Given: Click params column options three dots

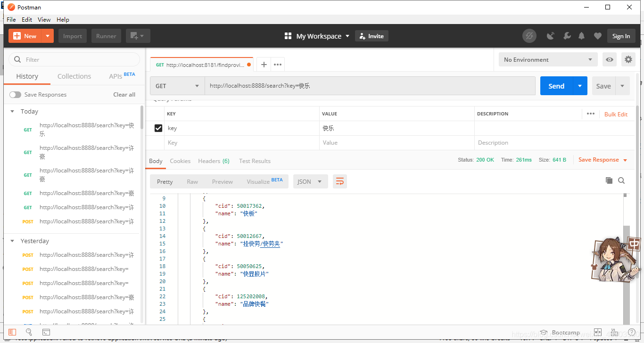Looking at the screenshot, I should coord(591,114).
